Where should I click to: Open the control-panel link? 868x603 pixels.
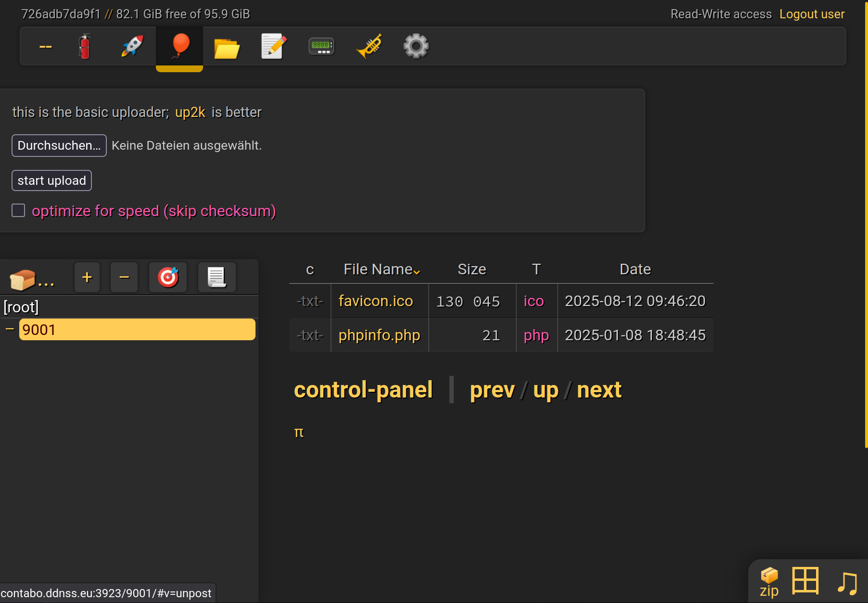(363, 390)
